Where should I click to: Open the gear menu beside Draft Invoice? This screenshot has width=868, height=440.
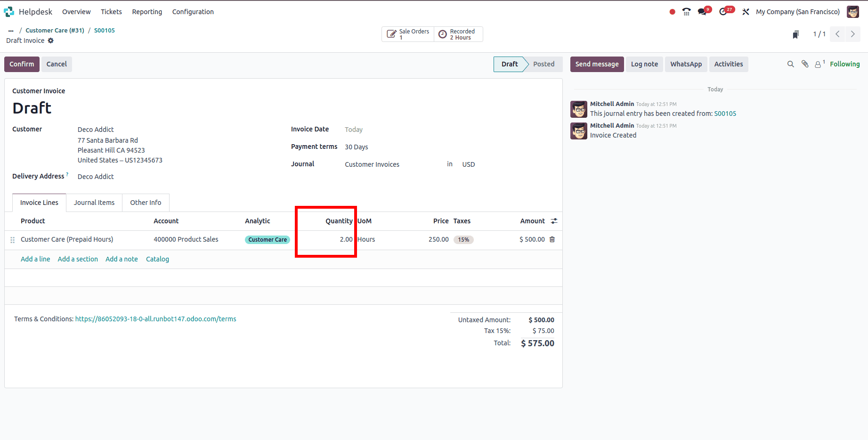51,41
